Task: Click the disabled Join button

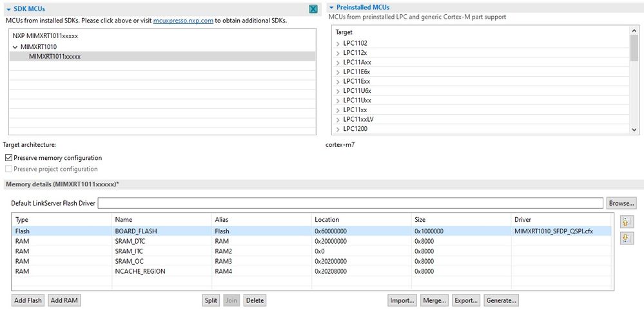Action: (x=231, y=300)
